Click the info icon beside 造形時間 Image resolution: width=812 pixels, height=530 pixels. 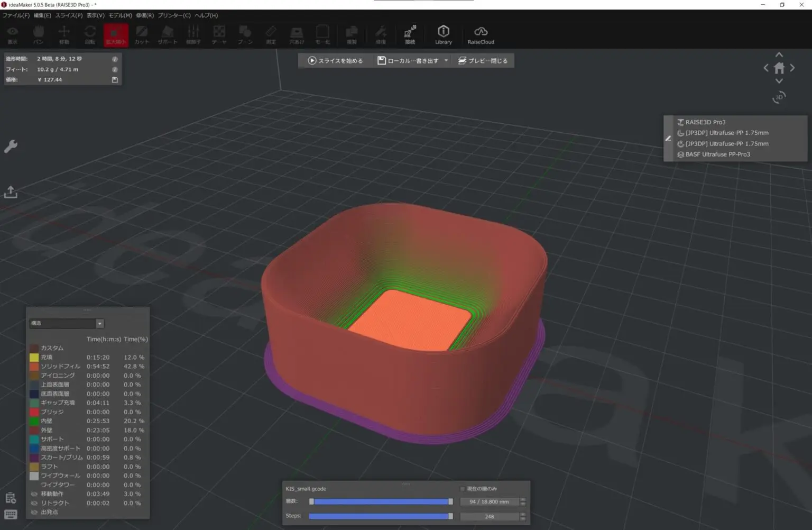point(115,59)
